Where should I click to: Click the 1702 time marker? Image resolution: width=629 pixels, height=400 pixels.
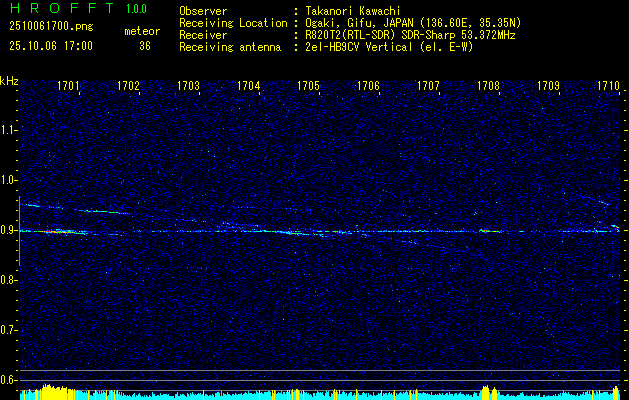coord(128,85)
